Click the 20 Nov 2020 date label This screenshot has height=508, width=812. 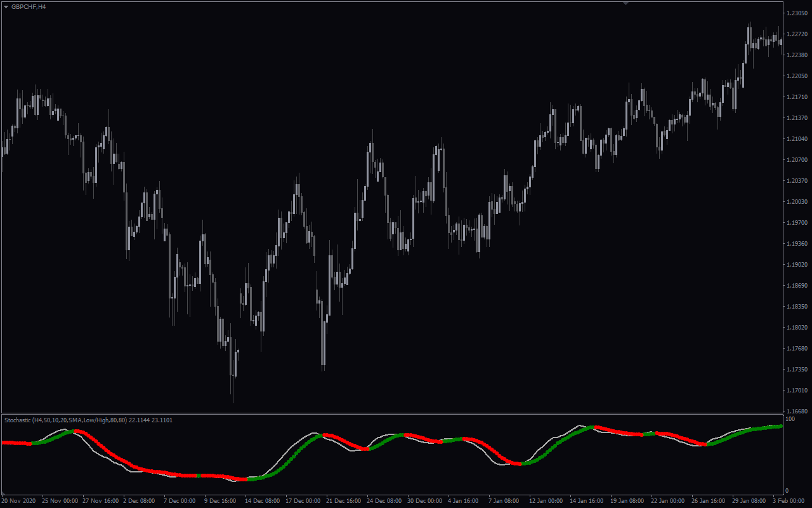19,501
